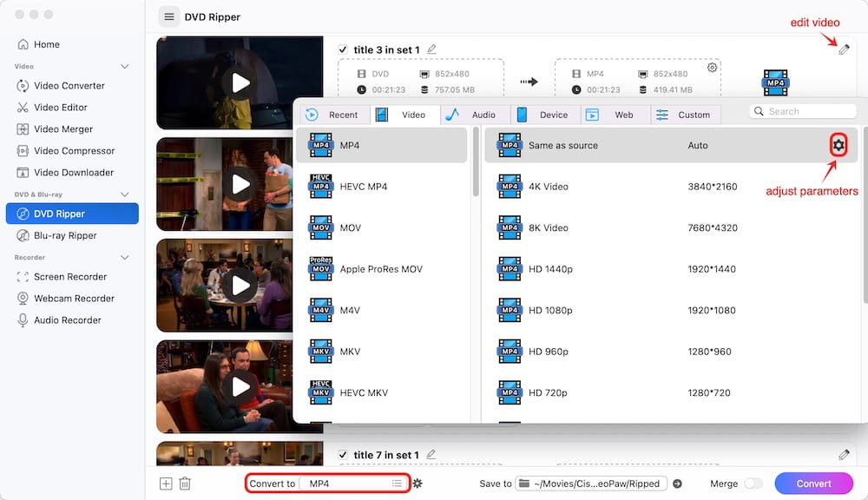Open video editor pencil for title 7
This screenshot has height=500, width=868.
click(844, 455)
